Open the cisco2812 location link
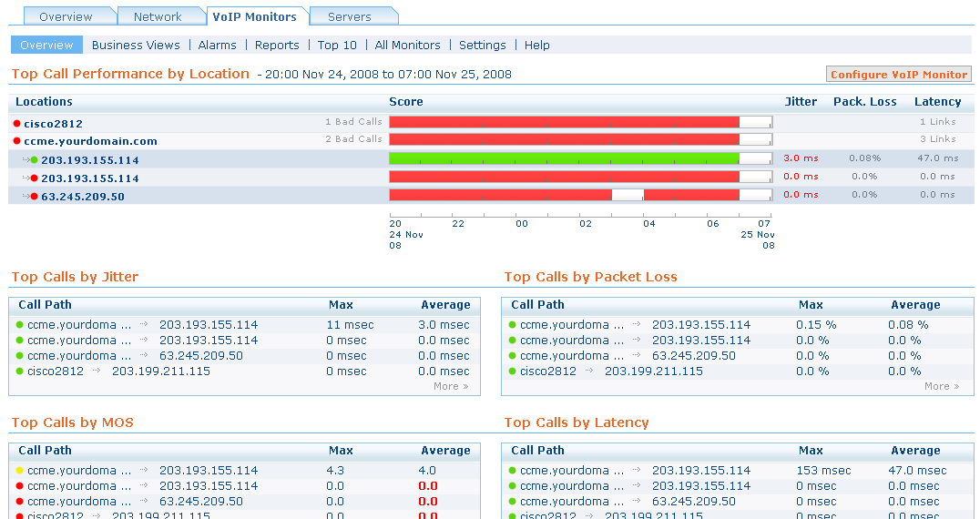This screenshot has width=980, height=519. point(53,123)
